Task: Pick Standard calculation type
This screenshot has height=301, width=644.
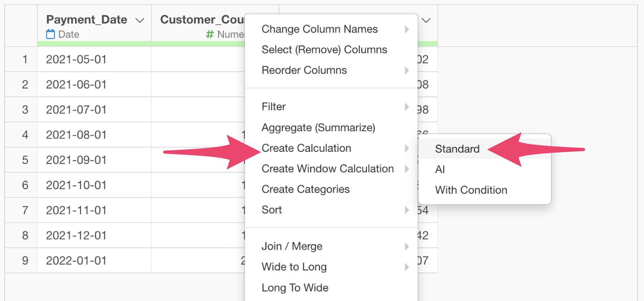Action: [485, 149]
